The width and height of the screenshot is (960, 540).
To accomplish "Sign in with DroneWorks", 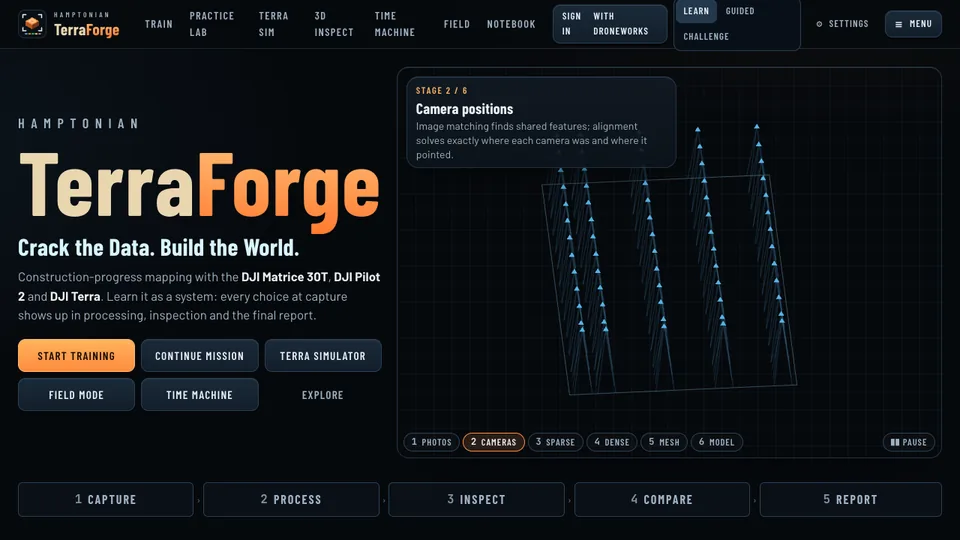I will click(610, 24).
